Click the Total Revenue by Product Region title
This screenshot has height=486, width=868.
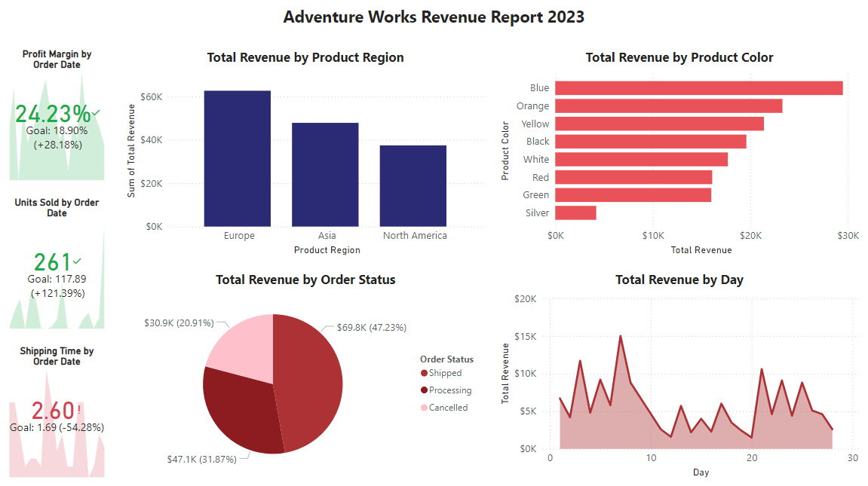point(305,57)
